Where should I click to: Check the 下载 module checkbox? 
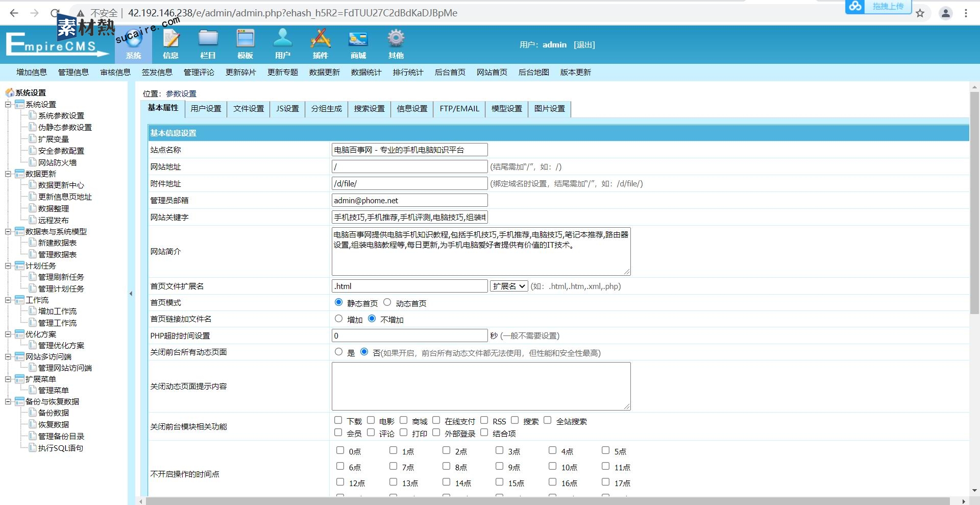(338, 420)
